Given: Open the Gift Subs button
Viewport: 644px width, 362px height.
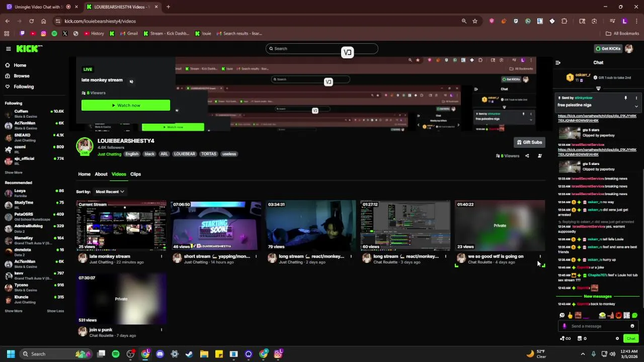Looking at the screenshot, I should 529,142.
